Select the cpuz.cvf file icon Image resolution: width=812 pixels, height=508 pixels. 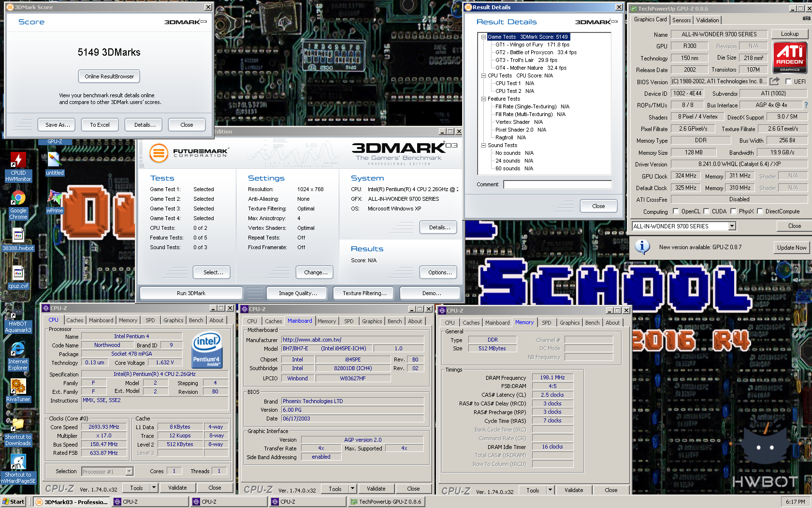click(18, 278)
